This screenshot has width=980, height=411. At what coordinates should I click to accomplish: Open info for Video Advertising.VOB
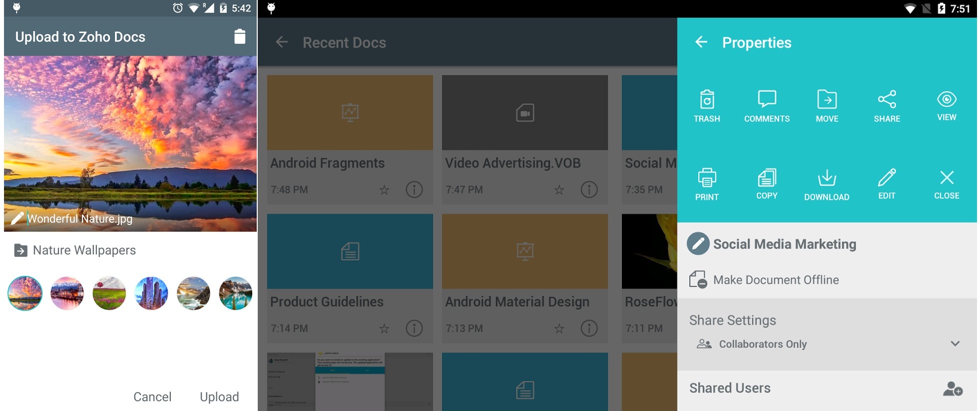589,189
